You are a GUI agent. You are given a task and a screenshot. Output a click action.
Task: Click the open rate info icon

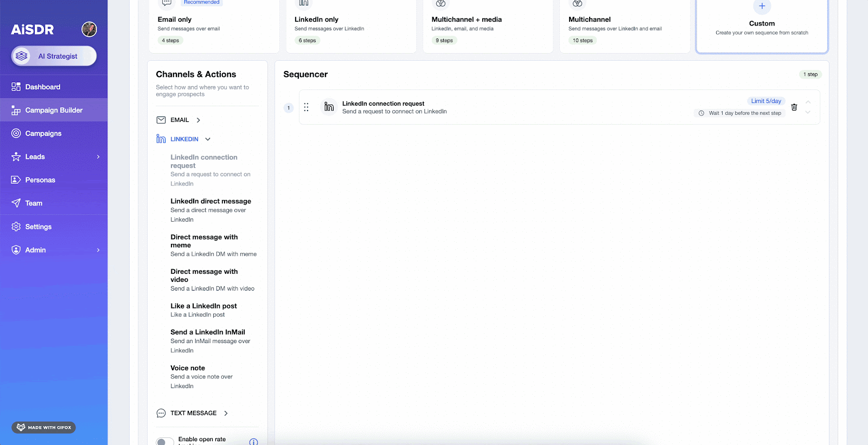click(253, 442)
